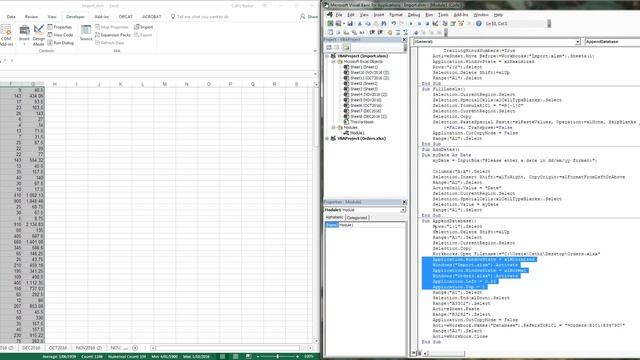Click the Insert UserForm icon in VBA toolbar

(338, 24)
